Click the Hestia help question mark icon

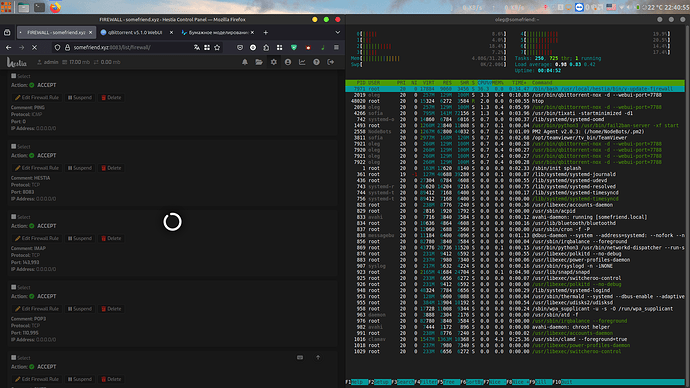click(x=316, y=62)
